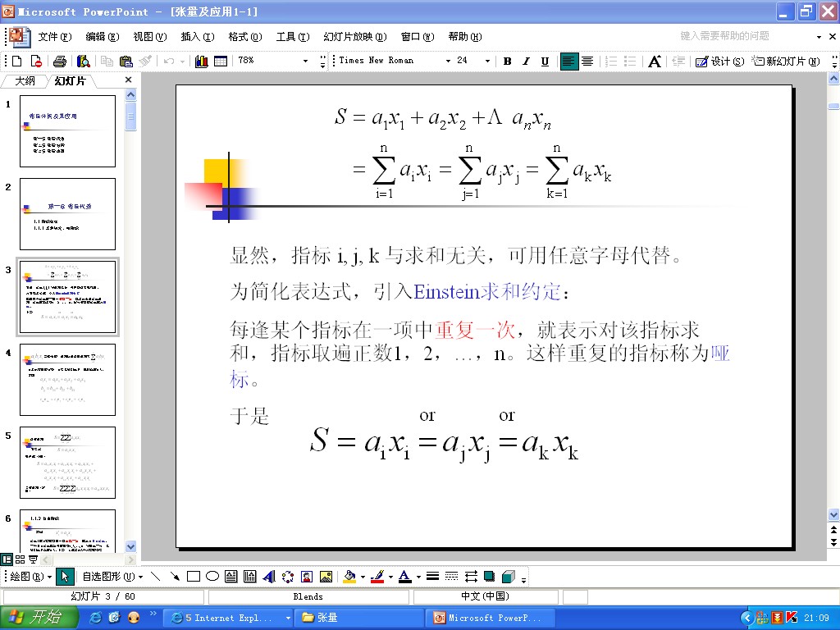
Task: Create a new blank presentation
Action: tap(17, 61)
